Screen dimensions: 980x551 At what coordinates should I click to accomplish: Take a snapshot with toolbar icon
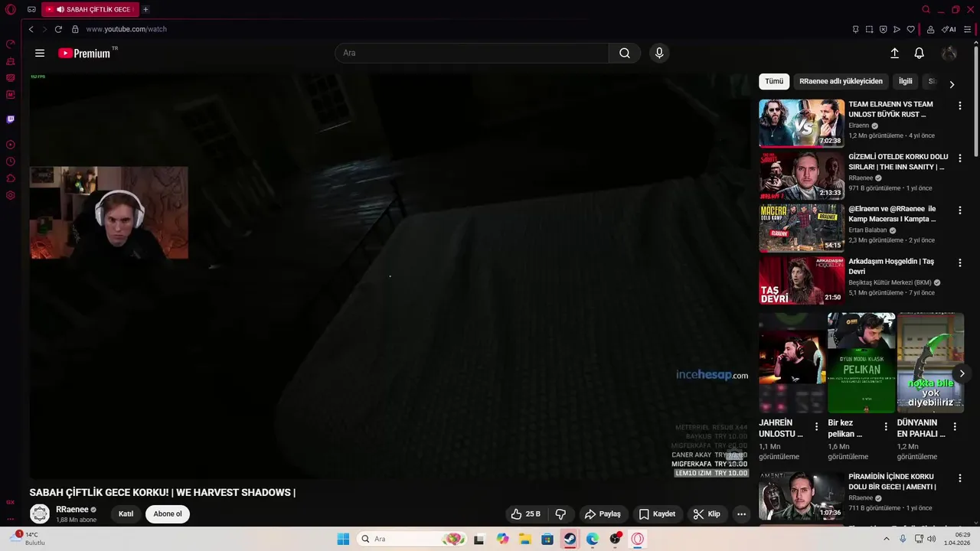point(869,29)
